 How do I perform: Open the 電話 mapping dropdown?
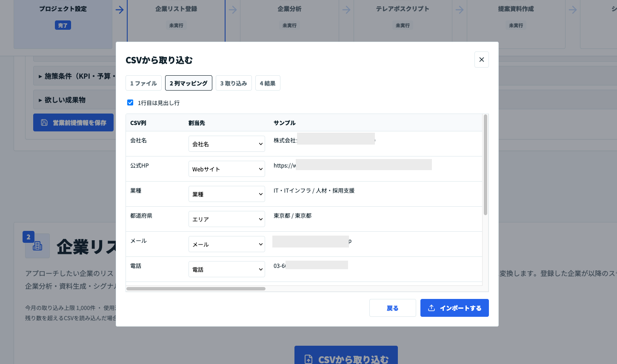(226, 269)
